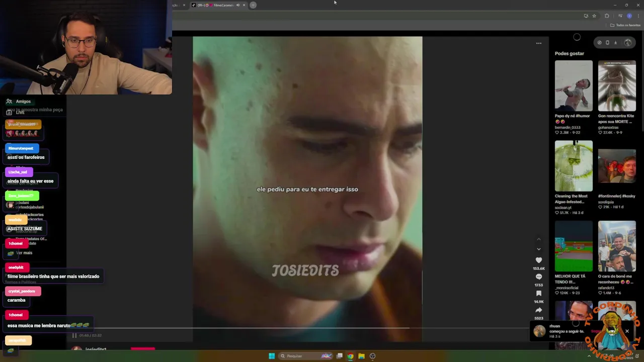Go to next video with down chevron

(x=539, y=249)
